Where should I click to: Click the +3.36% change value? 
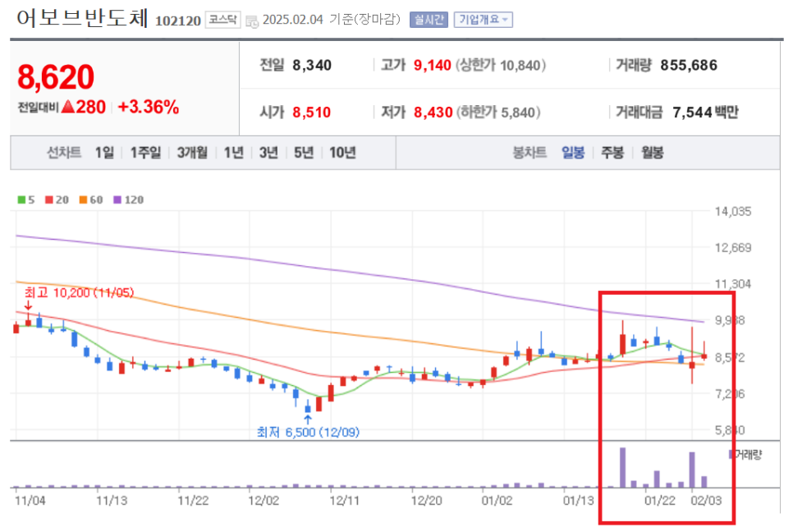149,108
